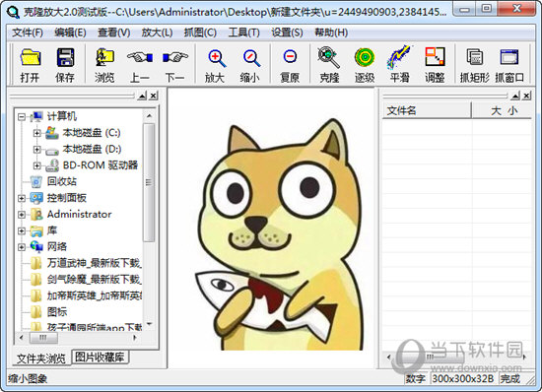Click the 保存 (Save) floppy icon

click(x=65, y=65)
